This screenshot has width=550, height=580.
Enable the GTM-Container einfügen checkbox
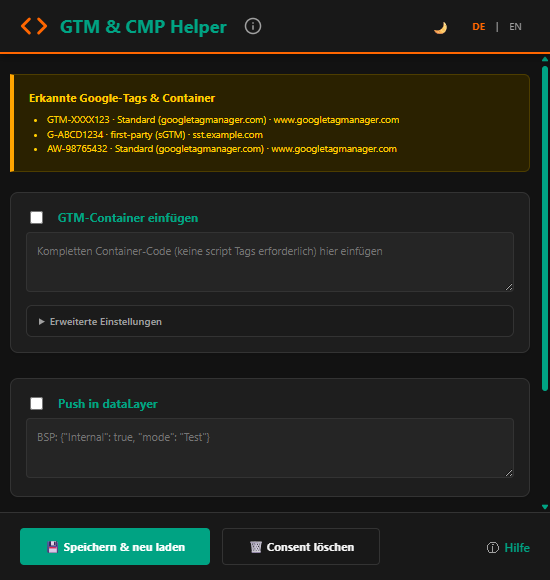coord(36,218)
